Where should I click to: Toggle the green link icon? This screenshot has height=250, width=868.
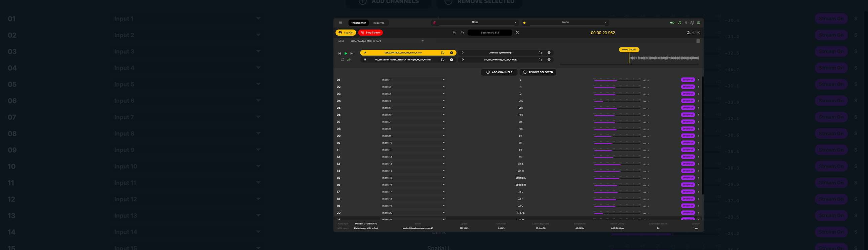click(349, 60)
